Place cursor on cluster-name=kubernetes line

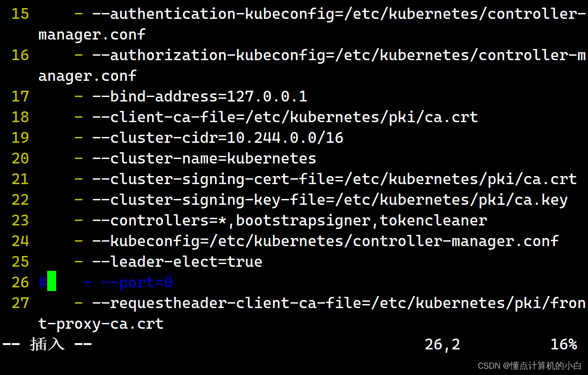pos(195,159)
